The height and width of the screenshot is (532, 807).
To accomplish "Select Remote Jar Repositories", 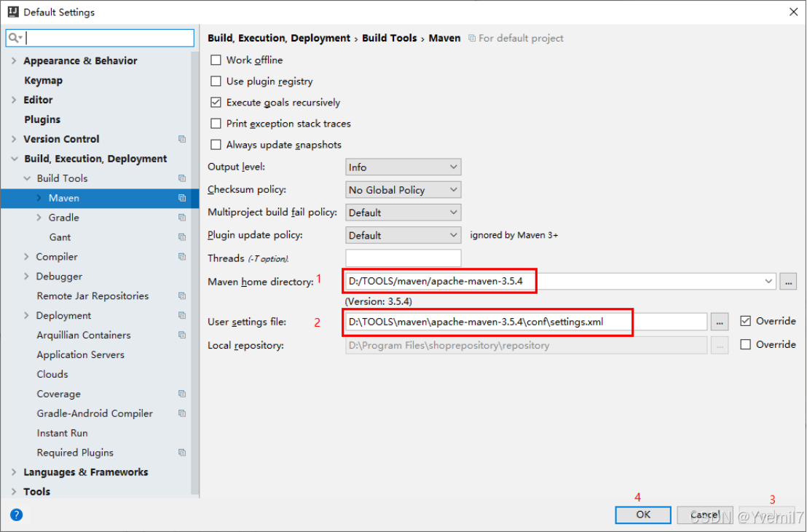I will (92, 296).
